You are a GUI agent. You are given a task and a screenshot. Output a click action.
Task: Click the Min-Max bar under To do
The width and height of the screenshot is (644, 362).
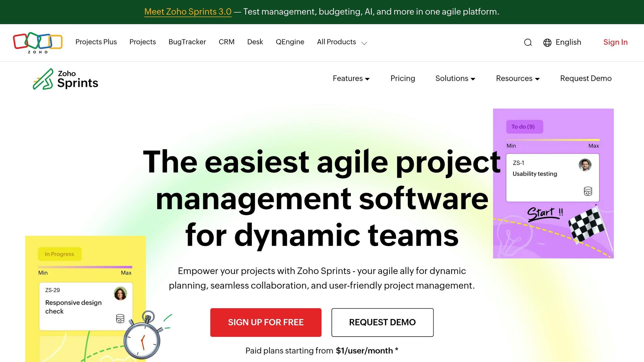[553, 140]
